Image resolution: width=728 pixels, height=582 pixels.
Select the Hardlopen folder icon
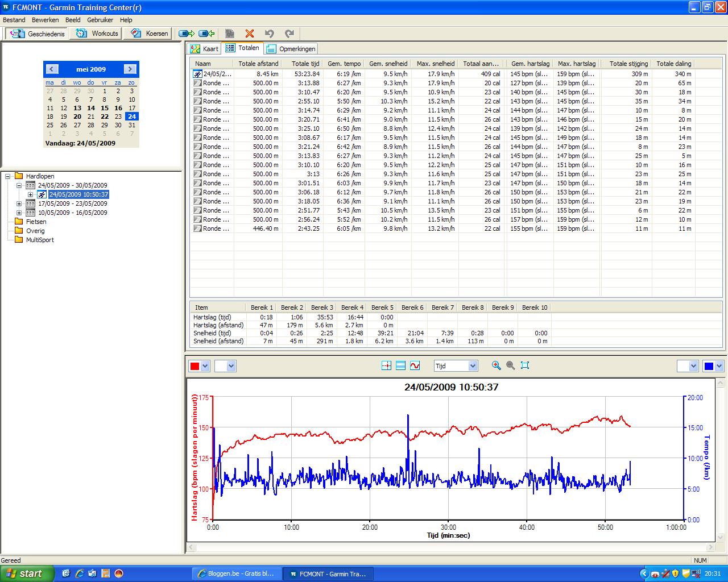[x=19, y=176]
